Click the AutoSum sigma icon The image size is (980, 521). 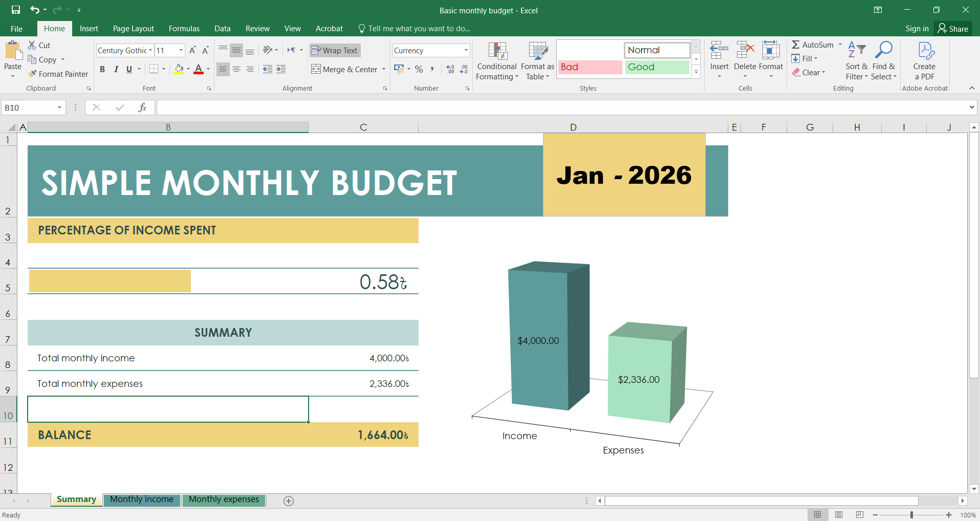[796, 45]
